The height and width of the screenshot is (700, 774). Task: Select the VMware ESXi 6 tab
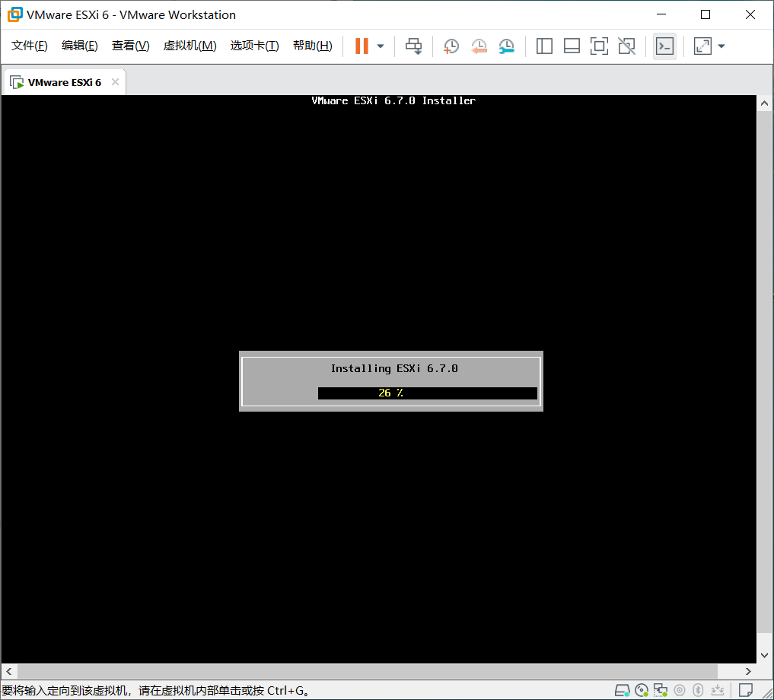point(64,82)
